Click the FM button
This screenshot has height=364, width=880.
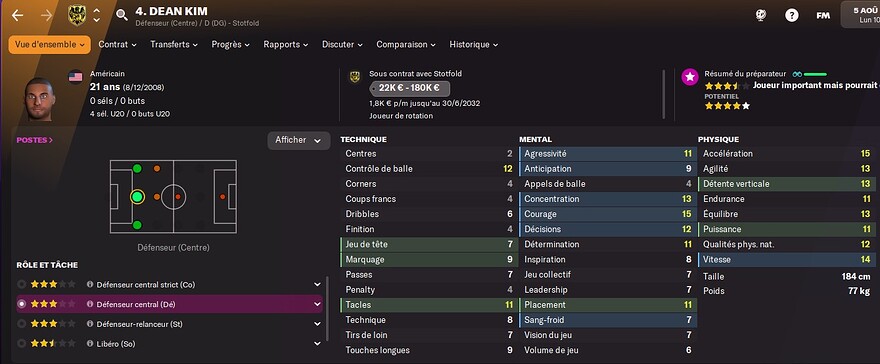823,15
